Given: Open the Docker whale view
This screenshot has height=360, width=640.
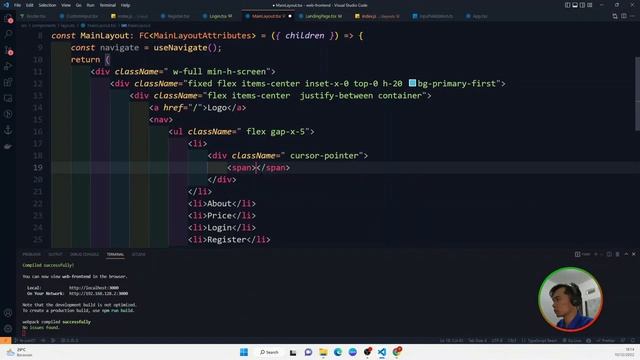Looking at the screenshot, I should pyautogui.click(x=8, y=146).
